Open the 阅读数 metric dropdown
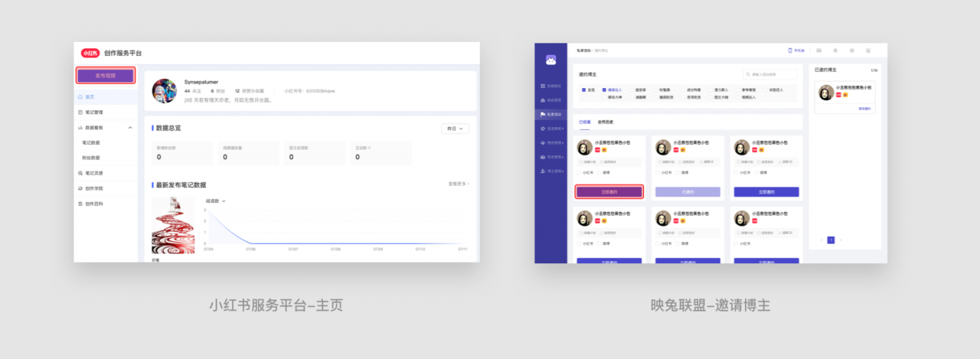This screenshot has height=359, width=980. [215, 201]
